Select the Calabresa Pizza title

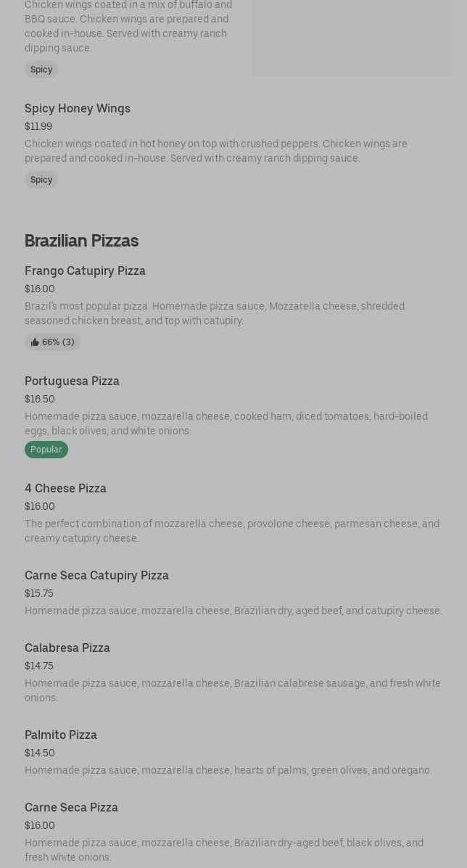pos(67,648)
